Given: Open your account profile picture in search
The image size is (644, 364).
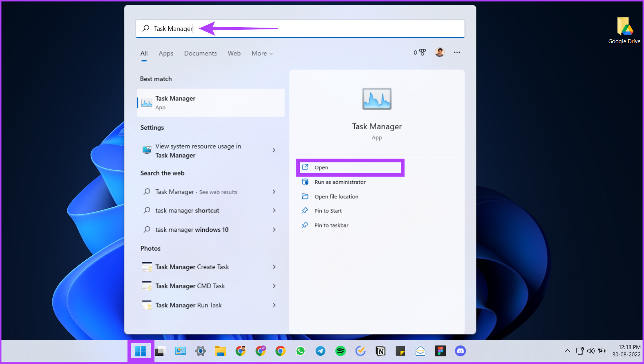Looking at the screenshot, I should tap(439, 52).
